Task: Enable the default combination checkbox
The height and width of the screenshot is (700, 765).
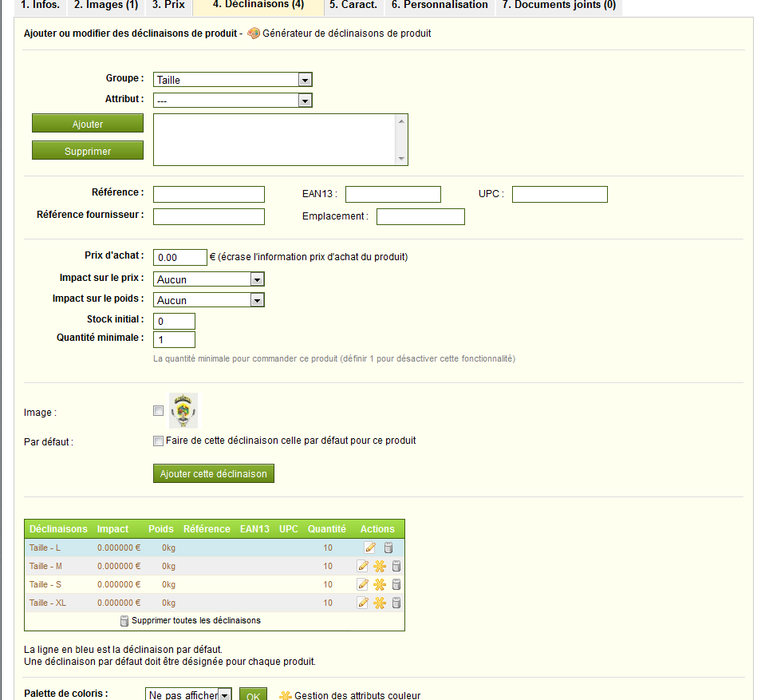Action: tap(158, 441)
